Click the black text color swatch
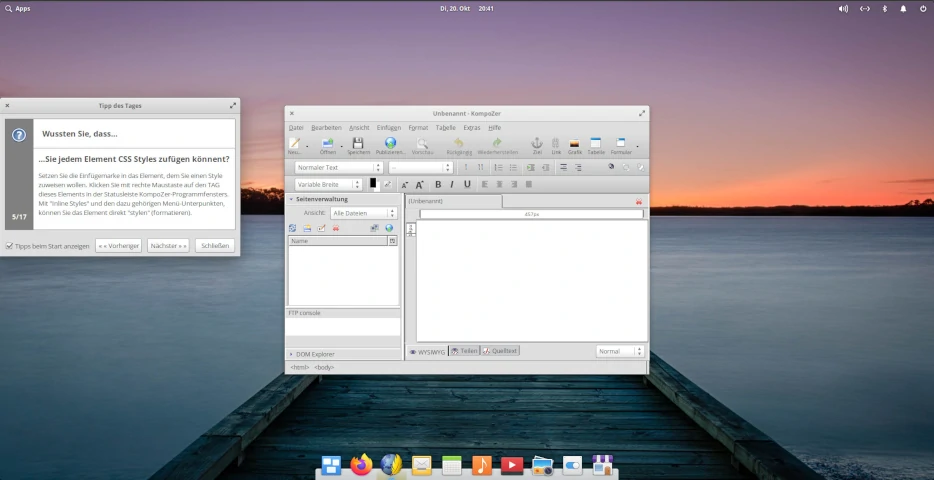Image resolution: width=934 pixels, height=480 pixels. pyautogui.click(x=373, y=183)
